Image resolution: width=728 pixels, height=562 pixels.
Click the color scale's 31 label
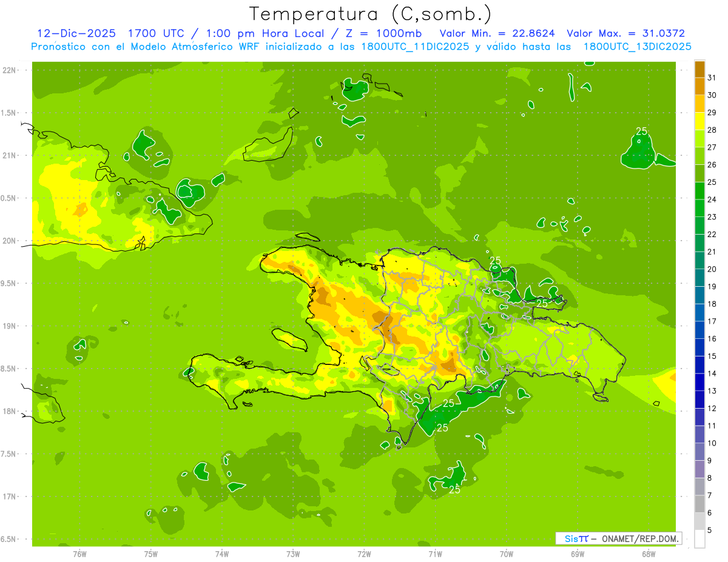[x=712, y=78]
